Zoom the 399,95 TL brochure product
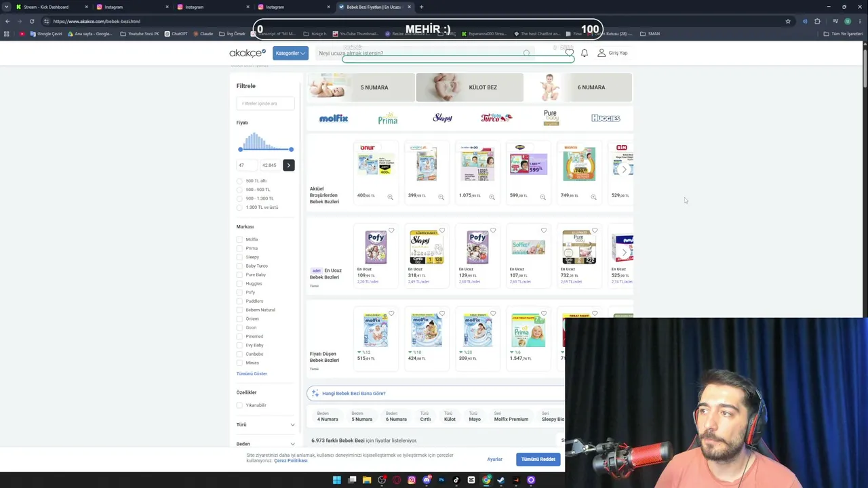Viewport: 868px width, 488px height. (x=441, y=197)
